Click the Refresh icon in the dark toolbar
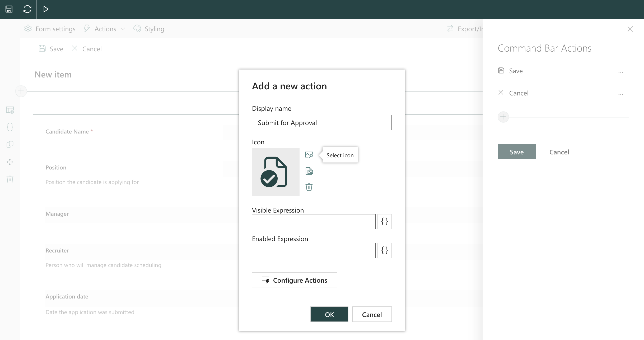 27,9
